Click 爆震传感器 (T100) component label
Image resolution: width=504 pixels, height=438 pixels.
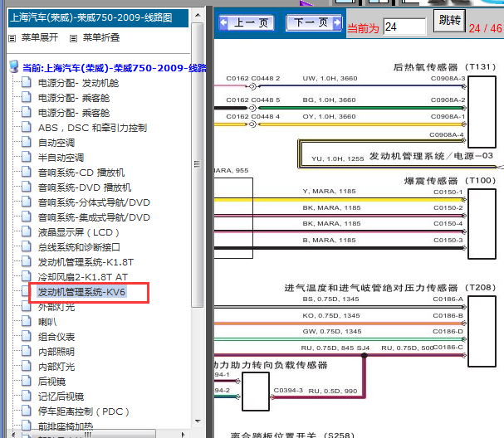450,181
